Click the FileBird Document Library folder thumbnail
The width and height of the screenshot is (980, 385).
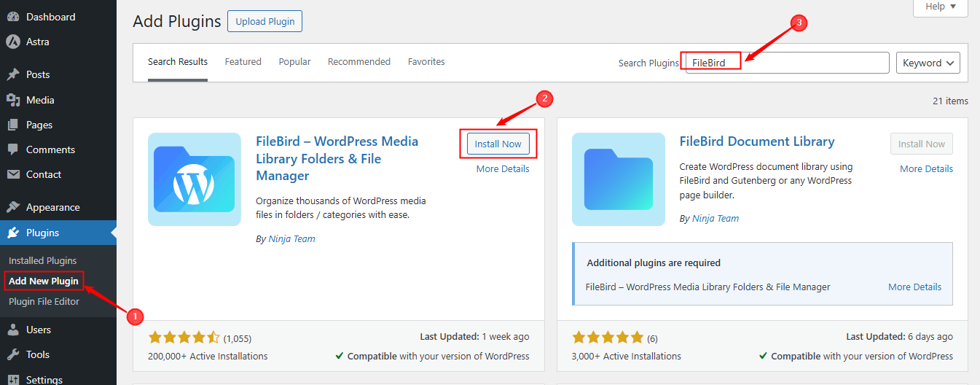[x=619, y=179]
